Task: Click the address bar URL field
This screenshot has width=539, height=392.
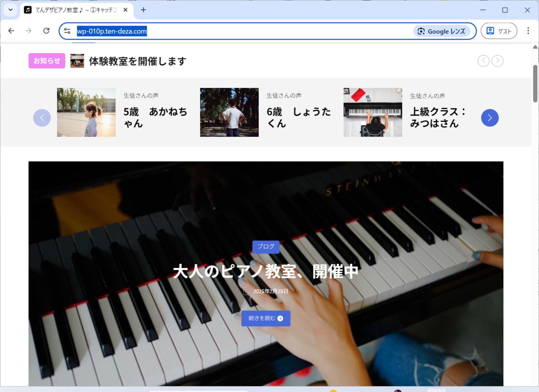Action: (253, 31)
